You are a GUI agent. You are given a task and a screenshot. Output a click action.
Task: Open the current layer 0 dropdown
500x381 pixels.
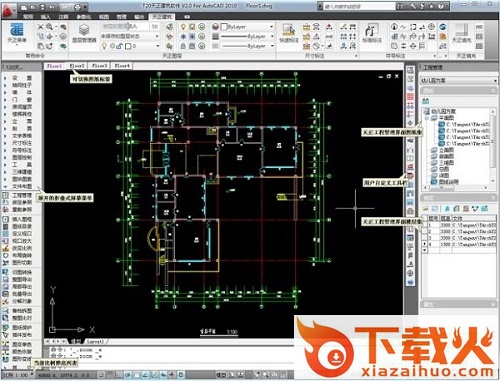tap(130, 46)
